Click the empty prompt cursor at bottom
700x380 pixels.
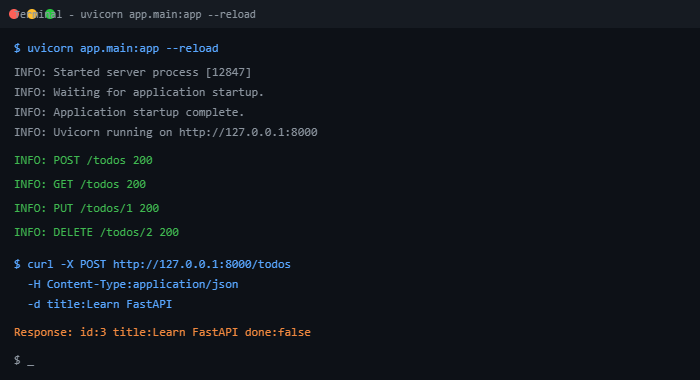click(x=30, y=361)
